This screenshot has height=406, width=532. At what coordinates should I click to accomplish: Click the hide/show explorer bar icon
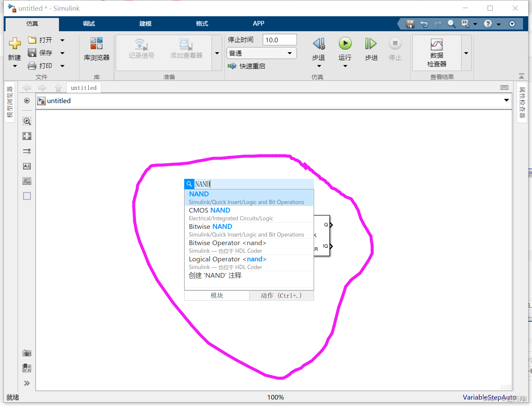(x=27, y=101)
